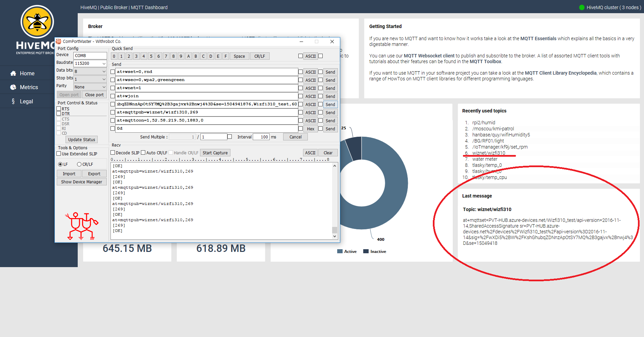The width and height of the screenshot is (644, 337).
Task: Click the Quick Send CR/LF button
Action: (x=260, y=56)
